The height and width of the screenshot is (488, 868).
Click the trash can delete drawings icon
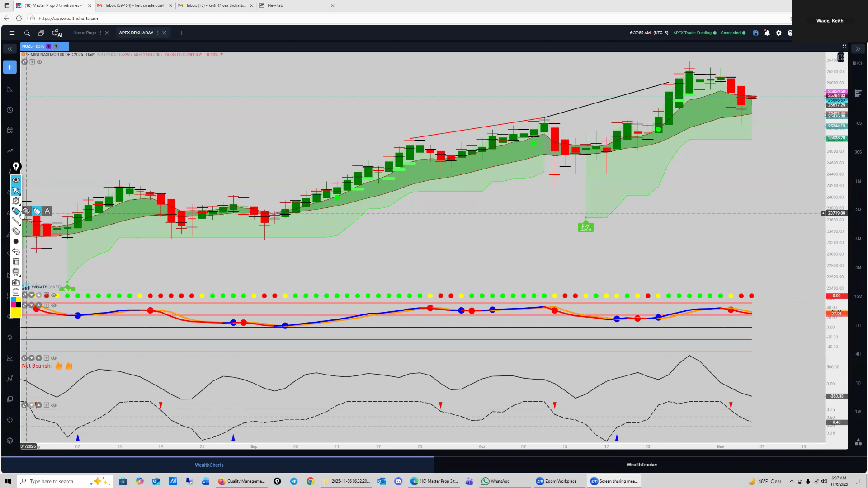tap(16, 262)
